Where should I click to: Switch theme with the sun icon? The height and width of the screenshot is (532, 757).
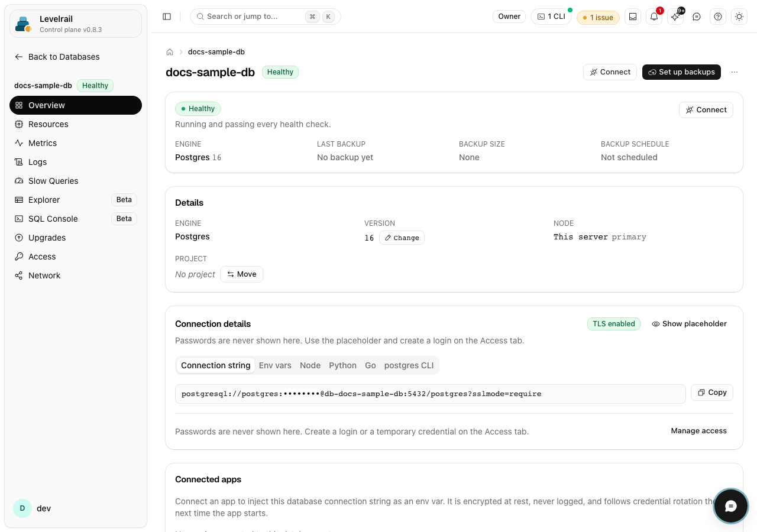[x=739, y=17]
